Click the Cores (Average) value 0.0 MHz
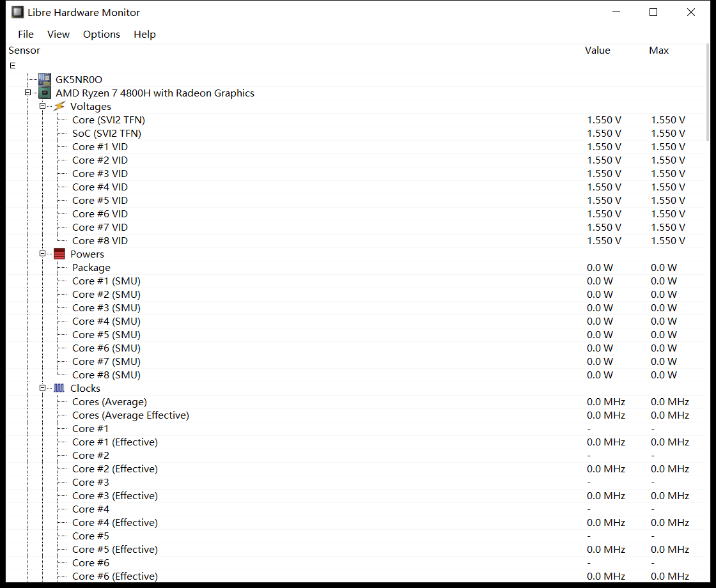The width and height of the screenshot is (716, 588). 606,402
